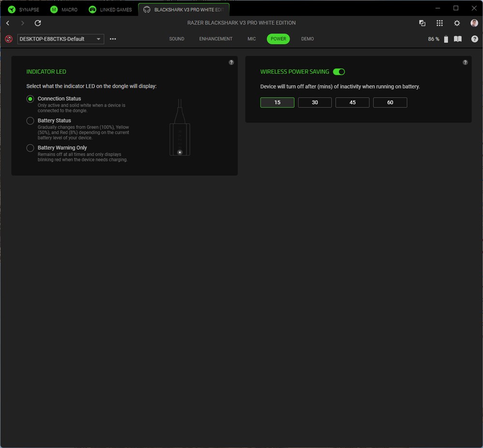
Task: Click the help icon in Indicator LED panel
Action: [x=231, y=62]
